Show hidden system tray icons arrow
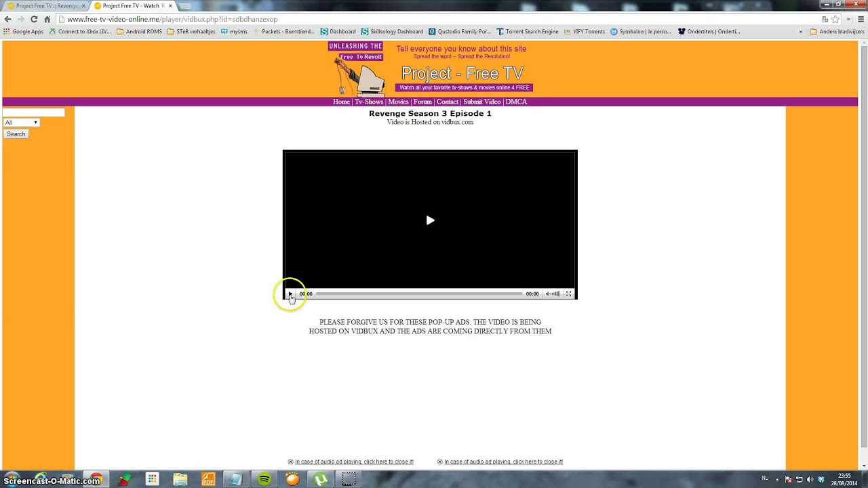 point(778,479)
